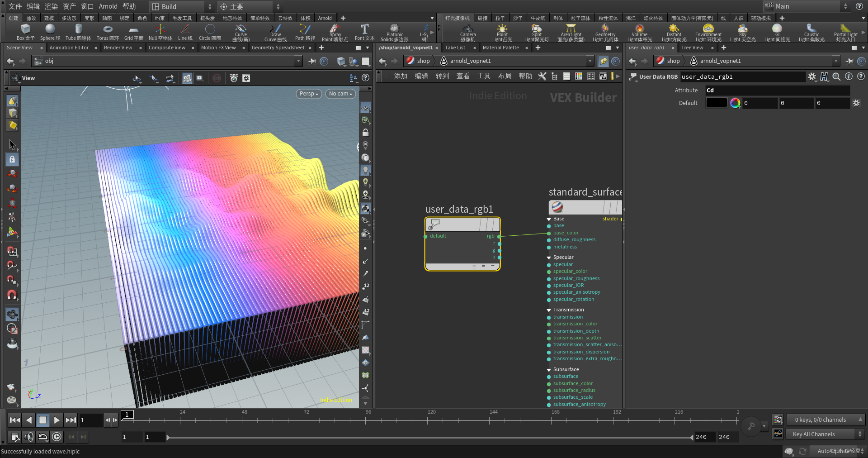Image resolution: width=868 pixels, height=458 pixels.
Task: Switch to the Render View tab
Action: [x=118, y=48]
